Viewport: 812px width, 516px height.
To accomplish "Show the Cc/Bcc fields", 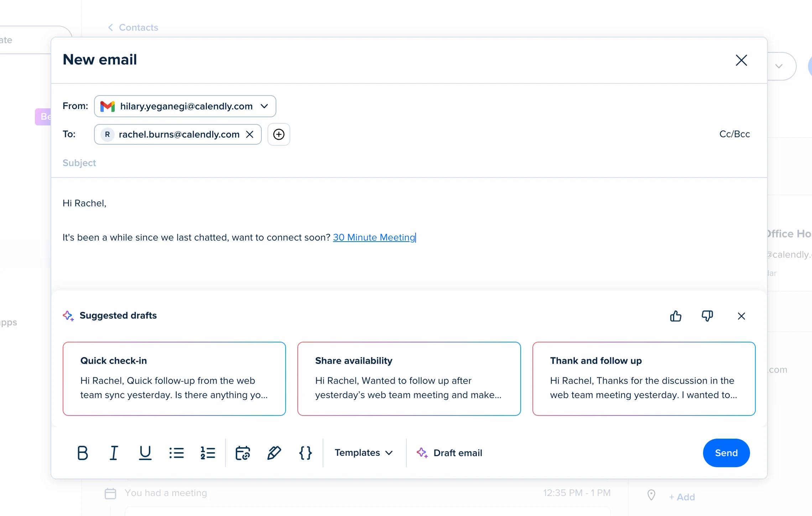I will coord(734,134).
